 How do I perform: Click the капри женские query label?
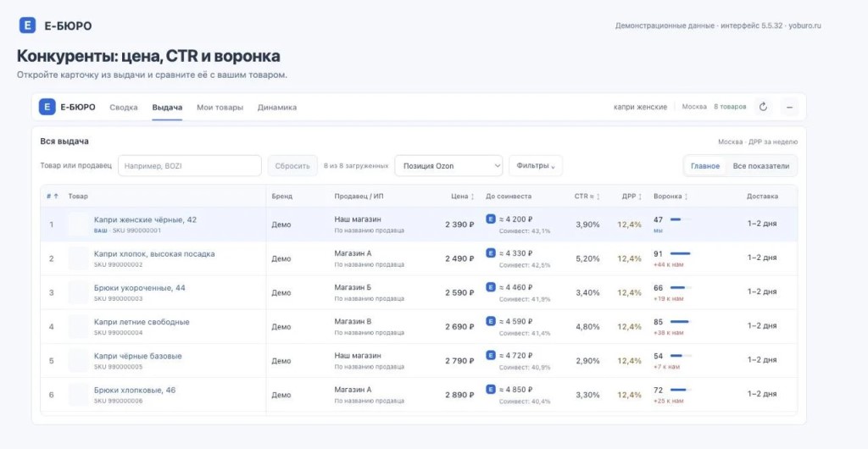(641, 107)
